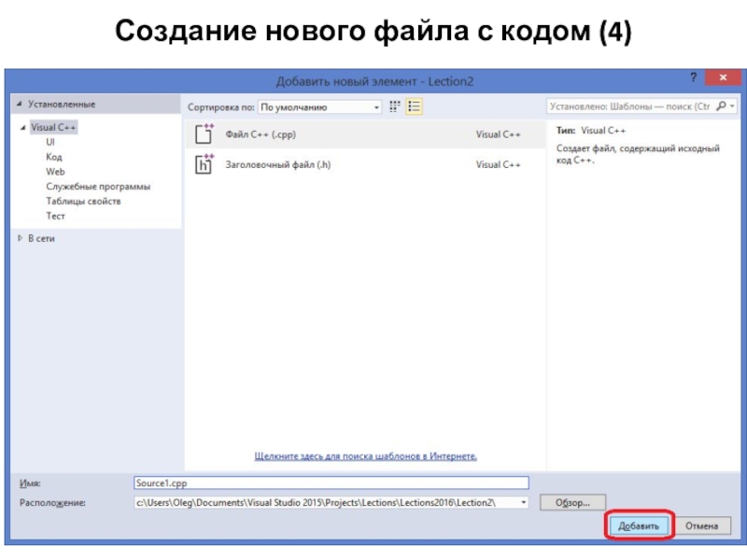Click the 'В сети' label
This screenshot has width=747, height=560.
[x=41, y=239]
